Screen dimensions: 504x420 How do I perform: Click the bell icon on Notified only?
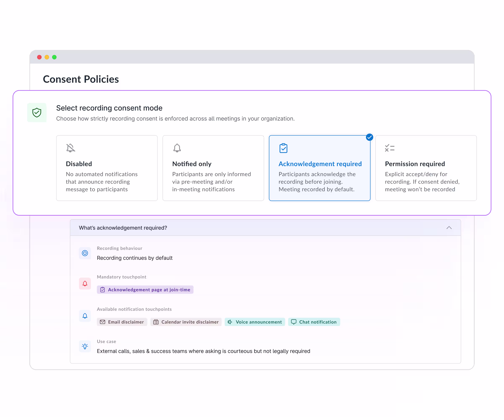point(177,148)
